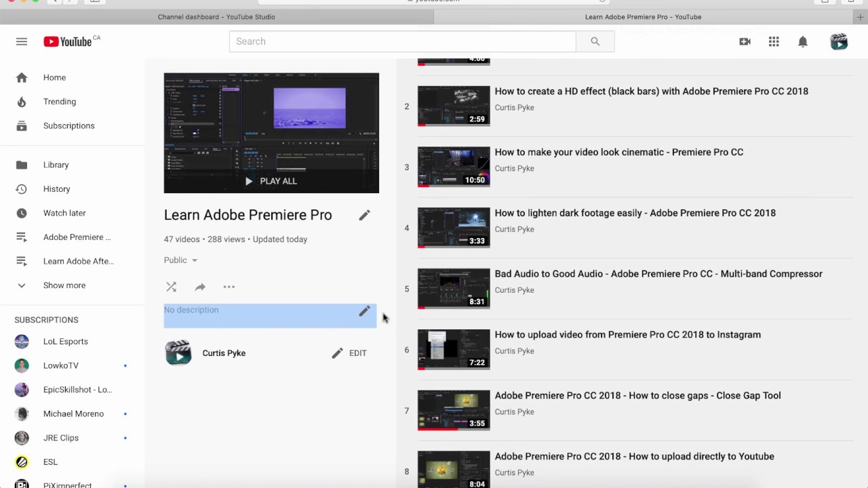Click the title 'How to make your video look cinematic'
Screen dimensions: 868x488
click(619, 152)
